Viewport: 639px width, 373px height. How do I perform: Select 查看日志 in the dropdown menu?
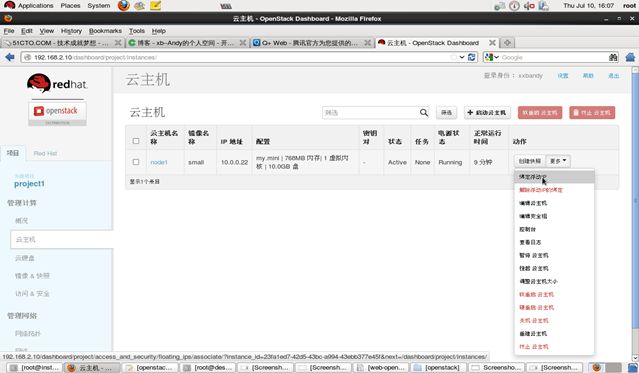tap(554, 242)
